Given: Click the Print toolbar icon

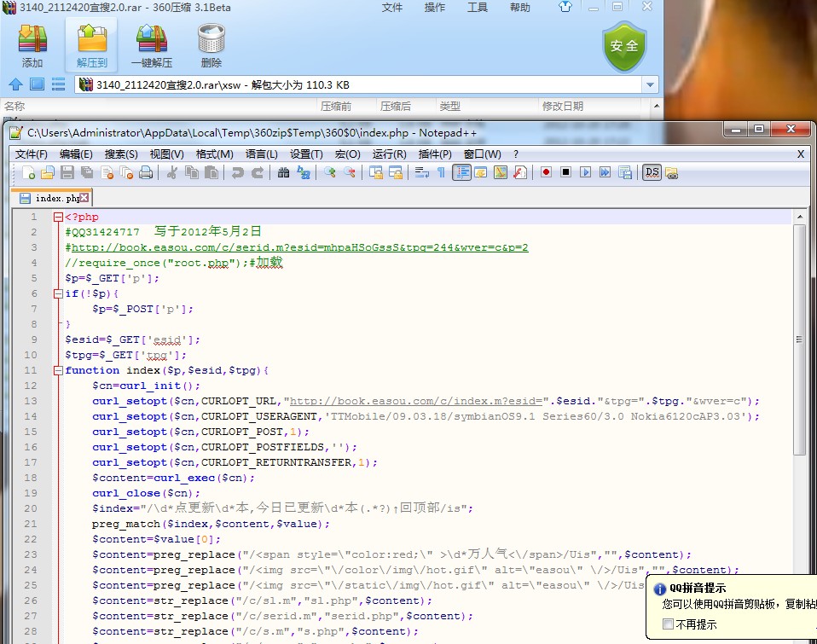Looking at the screenshot, I should pyautogui.click(x=146, y=172).
